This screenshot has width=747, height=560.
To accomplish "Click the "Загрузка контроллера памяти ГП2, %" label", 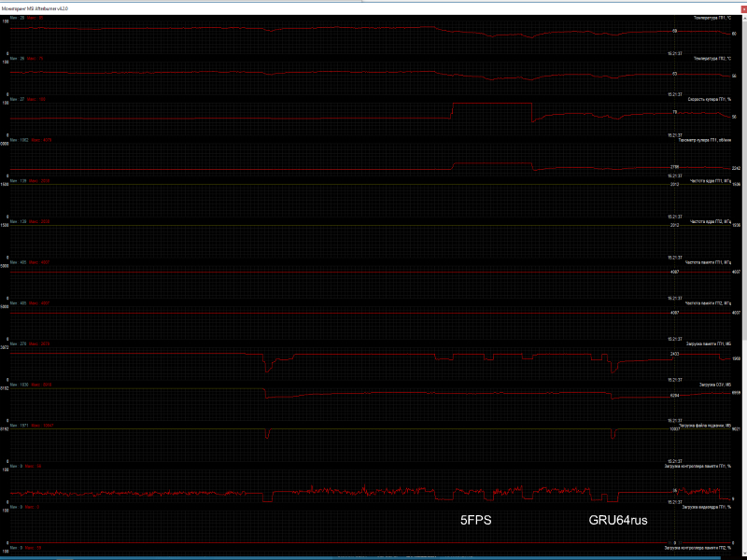I will pyautogui.click(x=698, y=548).
